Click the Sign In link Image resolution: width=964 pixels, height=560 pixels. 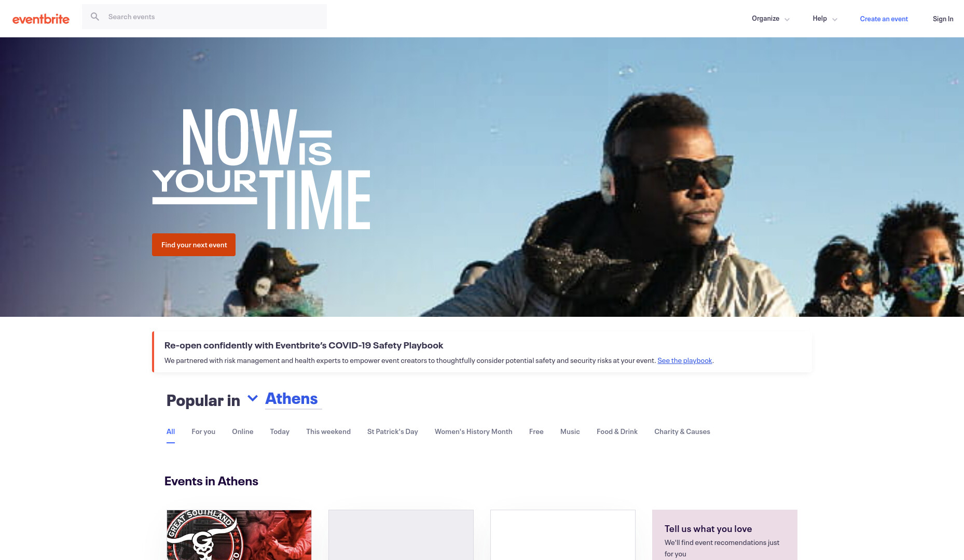coord(943,19)
